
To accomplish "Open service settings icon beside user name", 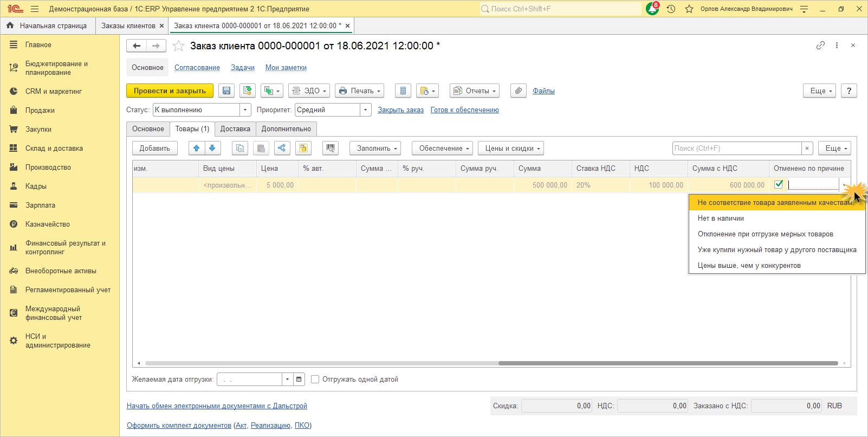I will tap(804, 9).
